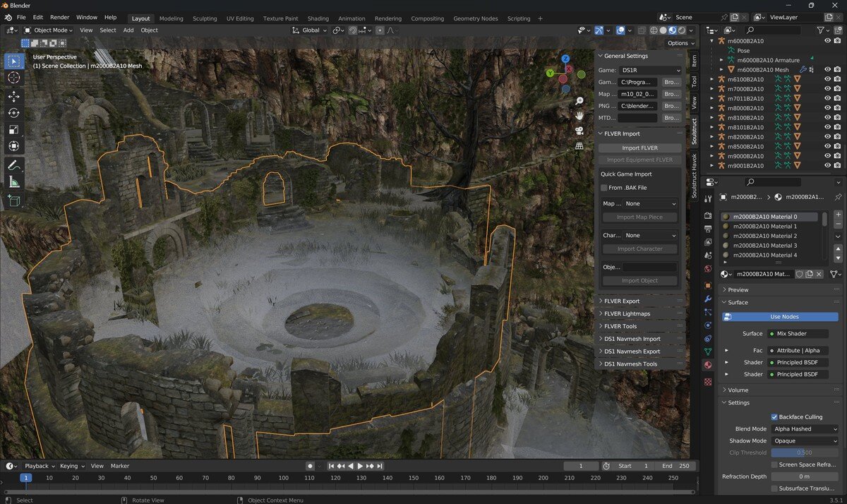
Task: Expand the FLVER Export panel
Action: pos(641,301)
